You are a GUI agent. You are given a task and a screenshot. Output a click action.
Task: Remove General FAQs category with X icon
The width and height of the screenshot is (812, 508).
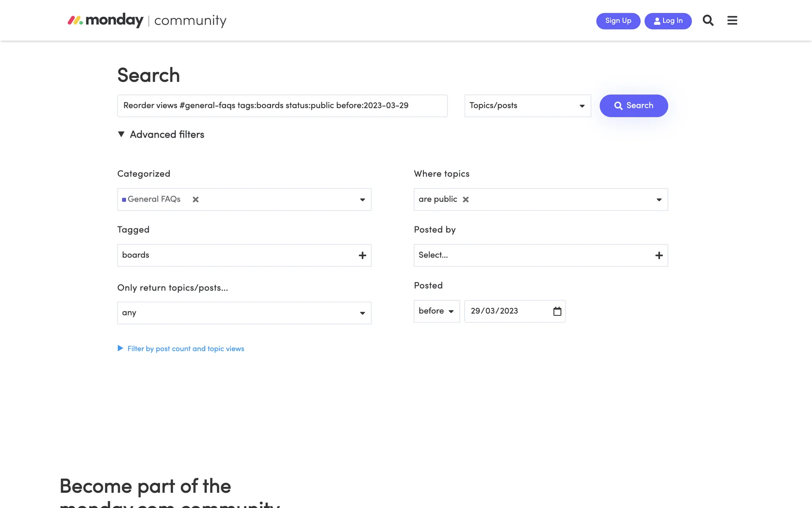click(195, 199)
